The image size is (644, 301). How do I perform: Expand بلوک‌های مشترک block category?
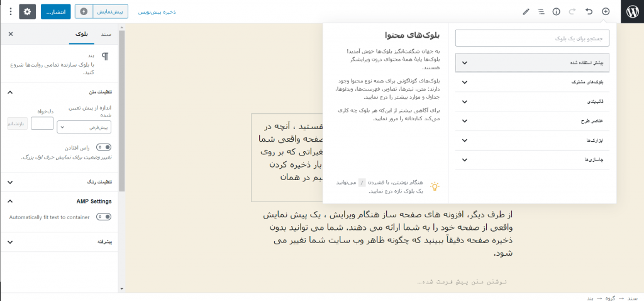pyautogui.click(x=532, y=82)
